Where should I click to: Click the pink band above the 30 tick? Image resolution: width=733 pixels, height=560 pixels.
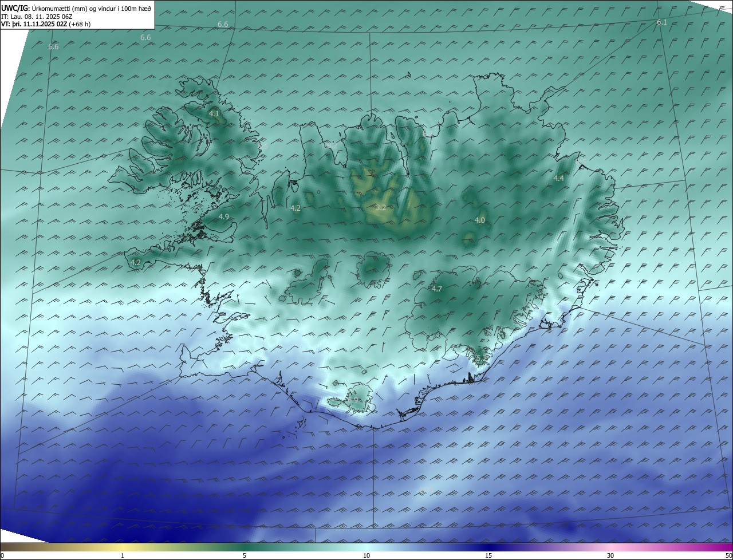click(610, 547)
